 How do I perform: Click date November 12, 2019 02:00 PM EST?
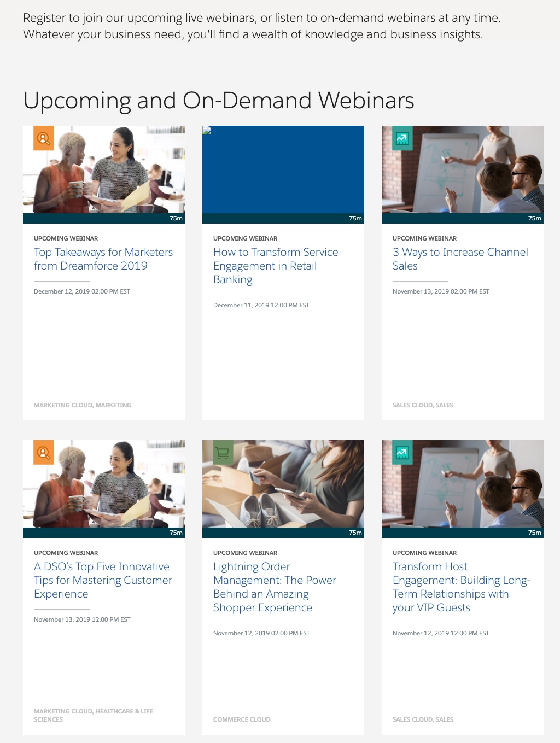[261, 633]
